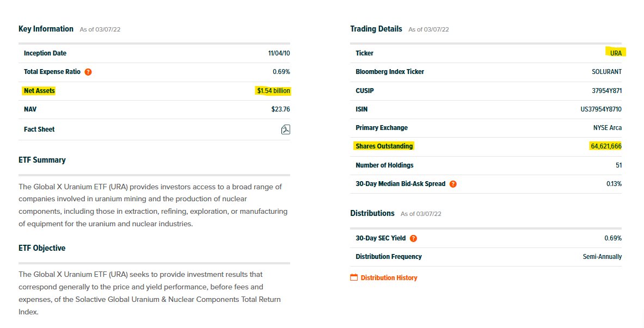Select the Shares Outstanding label
The height and width of the screenshot is (328, 644).
click(x=384, y=146)
